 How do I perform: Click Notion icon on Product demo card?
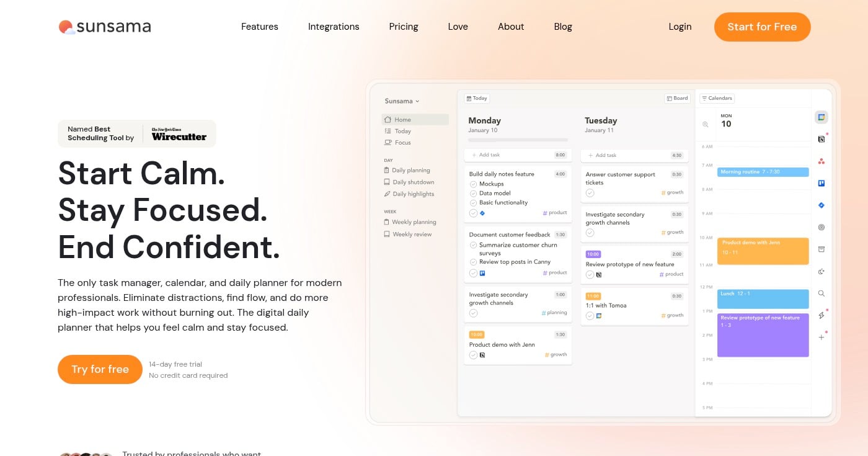click(482, 355)
